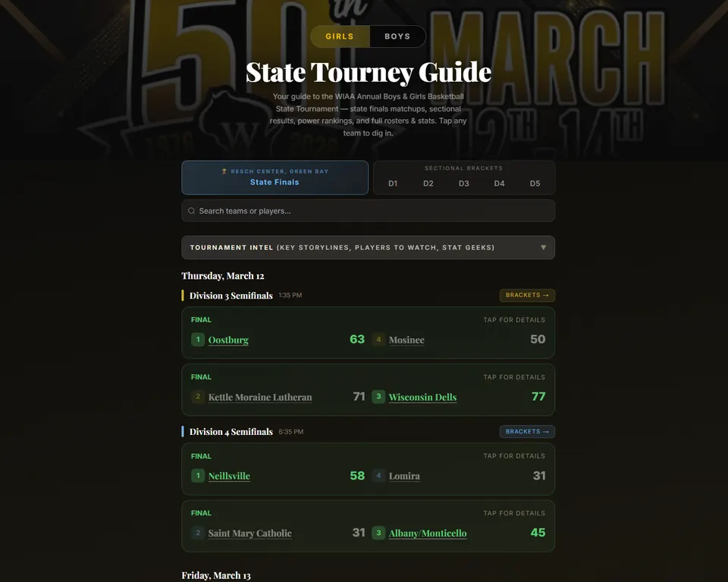Click the seed 3 badge beside Albany/Monticello

pos(378,533)
